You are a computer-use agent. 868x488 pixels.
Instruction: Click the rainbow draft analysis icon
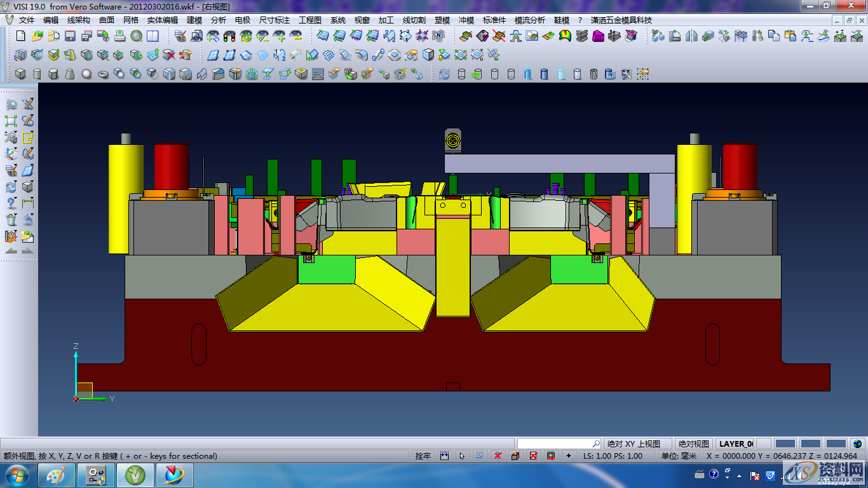(565, 36)
